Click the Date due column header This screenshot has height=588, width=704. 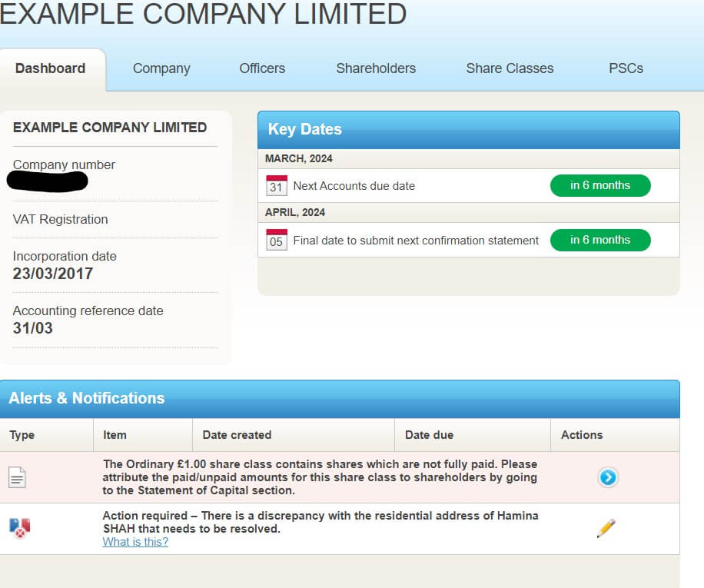429,435
